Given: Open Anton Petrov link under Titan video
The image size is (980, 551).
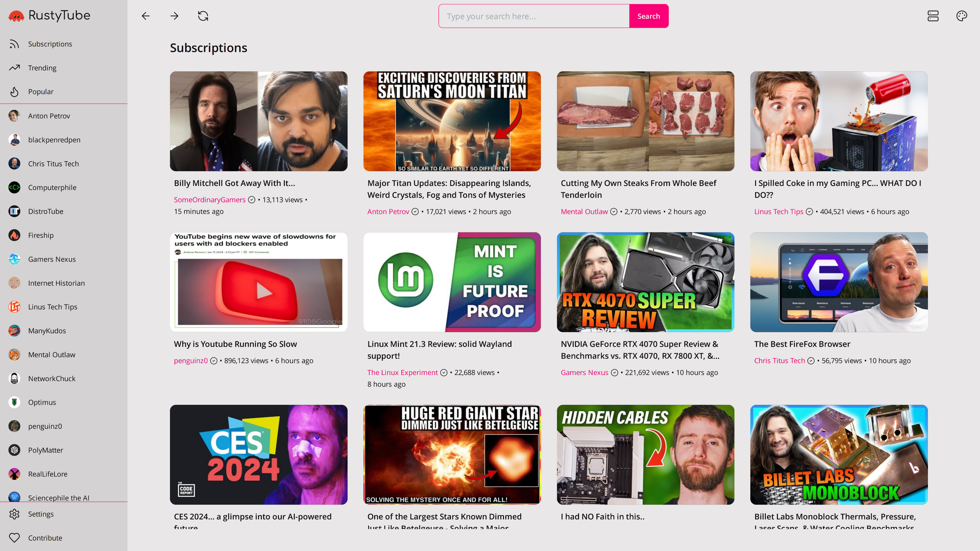Looking at the screenshot, I should 388,211.
